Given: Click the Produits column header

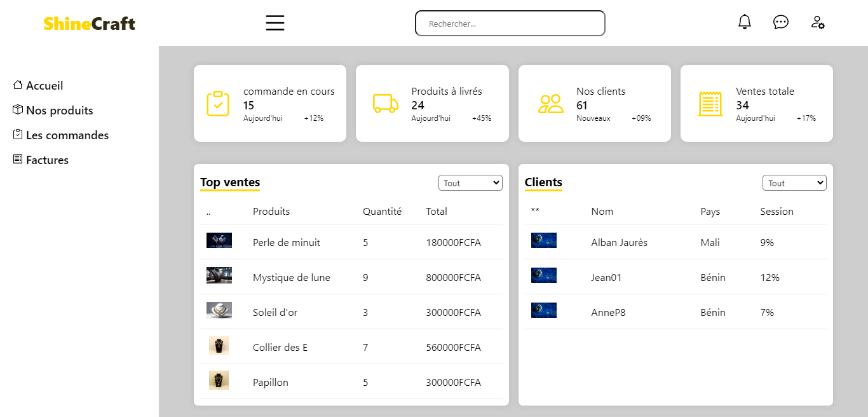Looking at the screenshot, I should pyautogui.click(x=271, y=212).
